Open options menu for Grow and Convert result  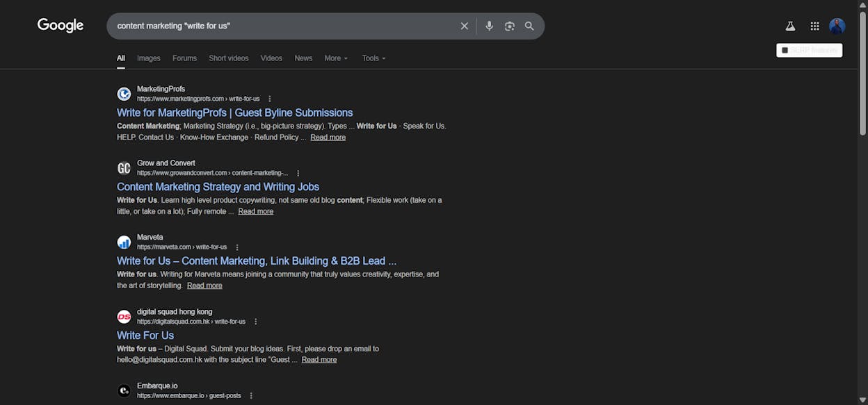click(x=298, y=173)
